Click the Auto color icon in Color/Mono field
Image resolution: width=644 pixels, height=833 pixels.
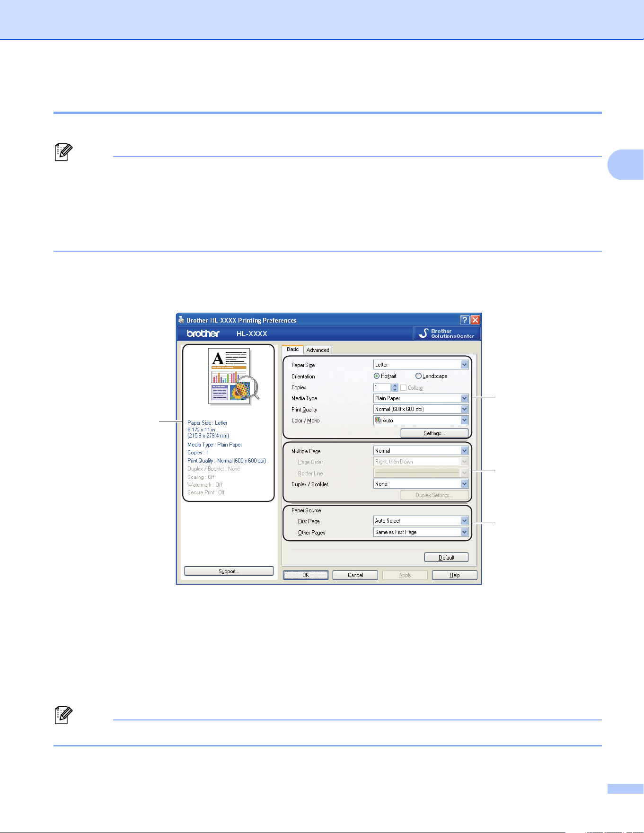click(378, 420)
